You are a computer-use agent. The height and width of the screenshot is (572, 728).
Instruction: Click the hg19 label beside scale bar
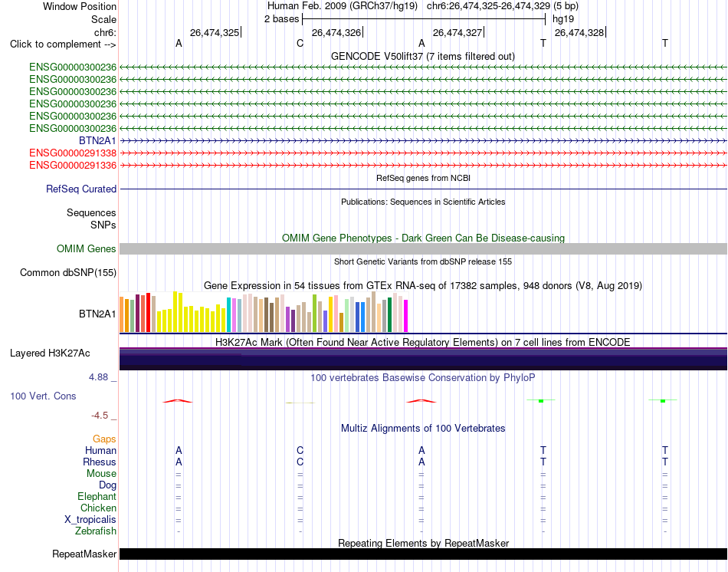click(x=563, y=19)
